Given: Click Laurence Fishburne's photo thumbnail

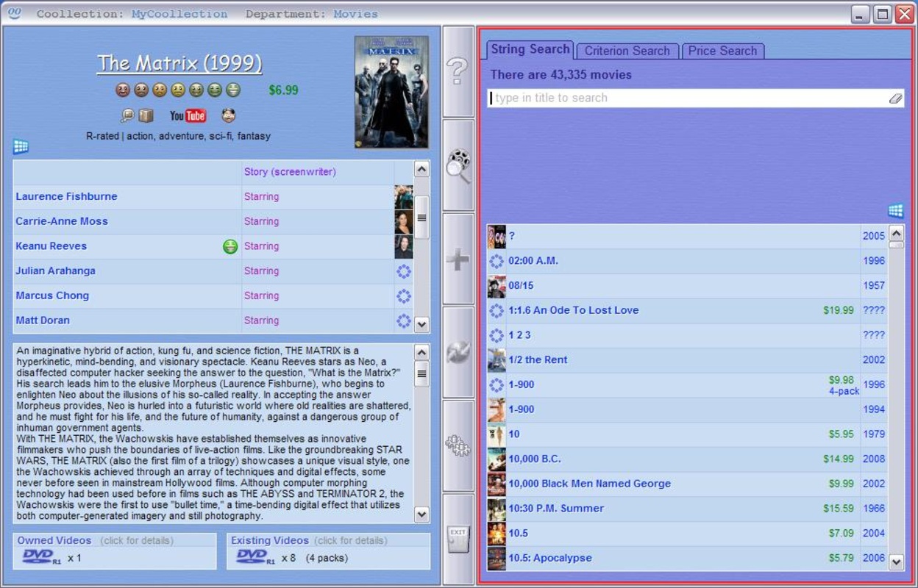Looking at the screenshot, I should pos(404,197).
